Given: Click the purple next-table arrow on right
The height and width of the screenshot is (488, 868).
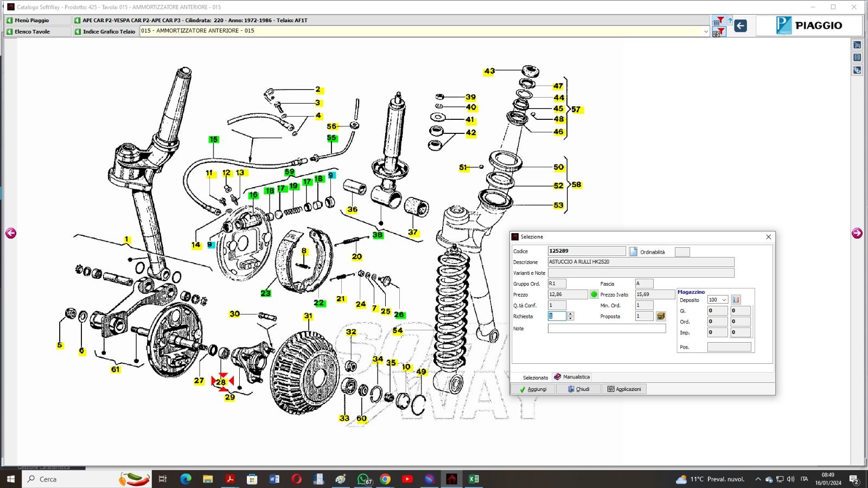Looking at the screenshot, I should (857, 233).
